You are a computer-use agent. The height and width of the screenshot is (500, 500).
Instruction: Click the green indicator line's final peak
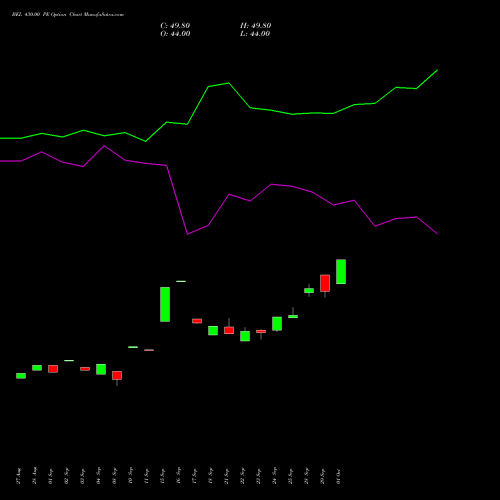(x=437, y=70)
